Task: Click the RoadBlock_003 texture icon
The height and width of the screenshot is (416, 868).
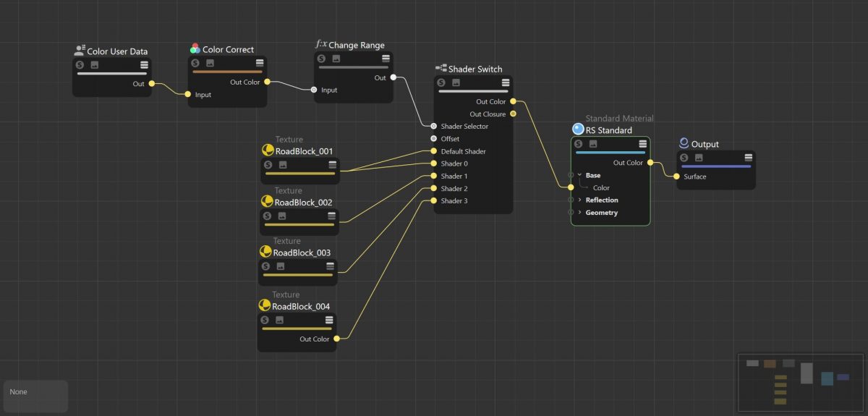Action: coord(265,252)
